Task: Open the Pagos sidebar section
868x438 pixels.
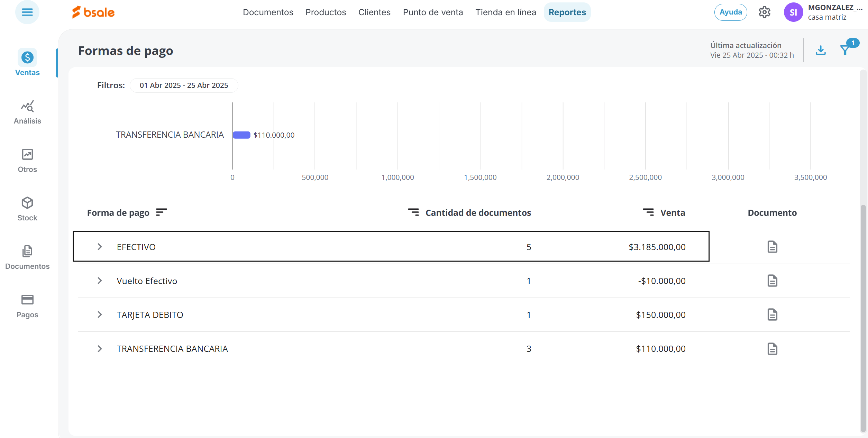Action: coord(27,306)
